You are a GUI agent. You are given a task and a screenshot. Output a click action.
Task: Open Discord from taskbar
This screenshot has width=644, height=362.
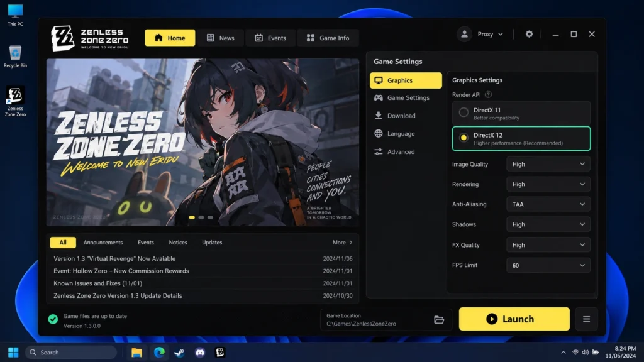200,352
